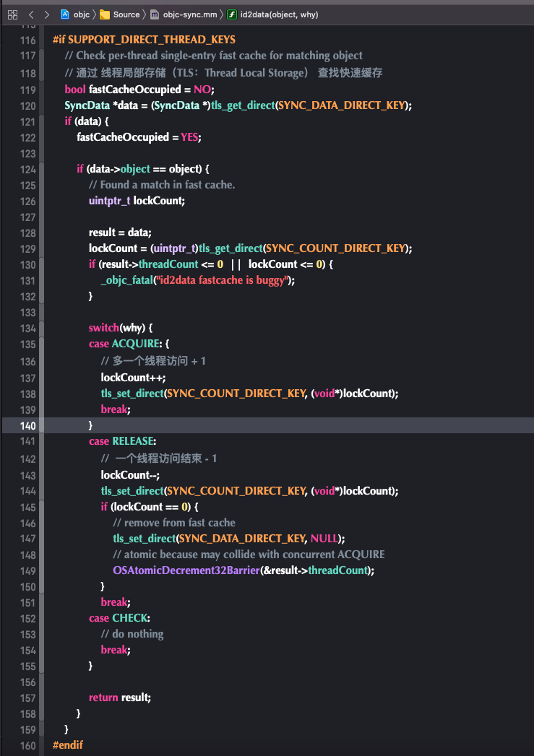Click the ACQUIRE case label

pos(136,344)
